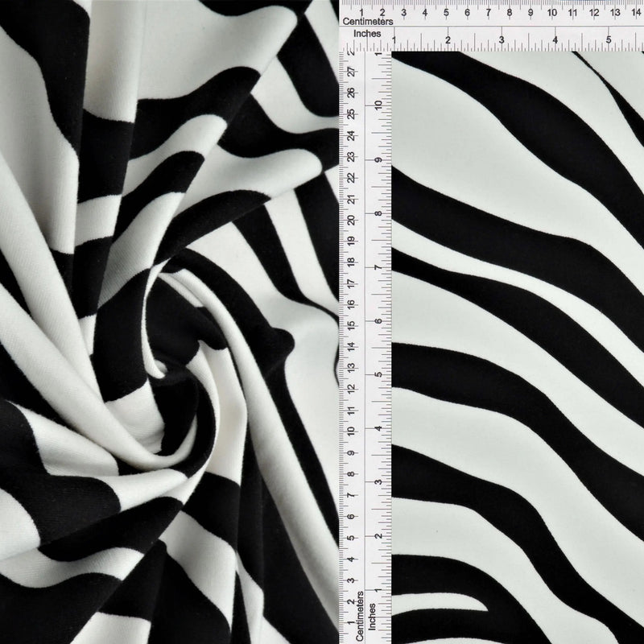Click the 14 mark on the horizontal centimeter ruler

[636, 12]
